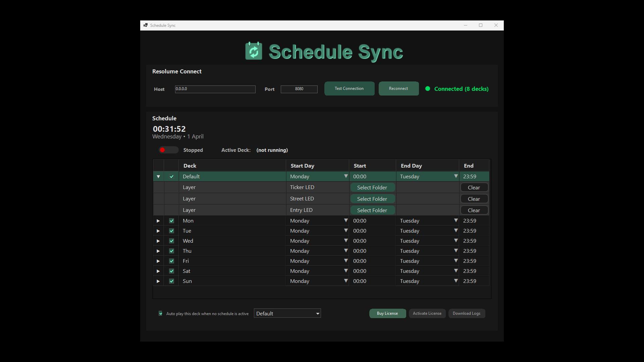Open the Default auto play deck combo box
The image size is (644, 362).
287,313
